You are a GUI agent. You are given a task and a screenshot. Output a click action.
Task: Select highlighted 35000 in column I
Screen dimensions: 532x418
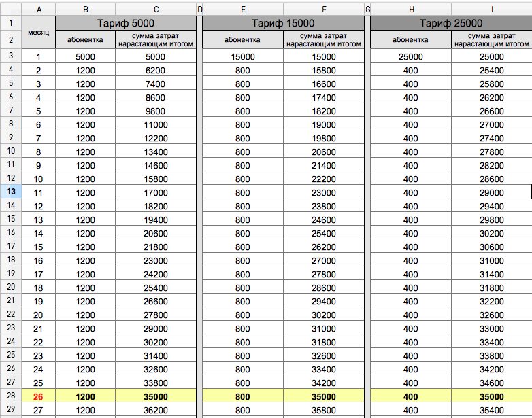[x=492, y=396]
